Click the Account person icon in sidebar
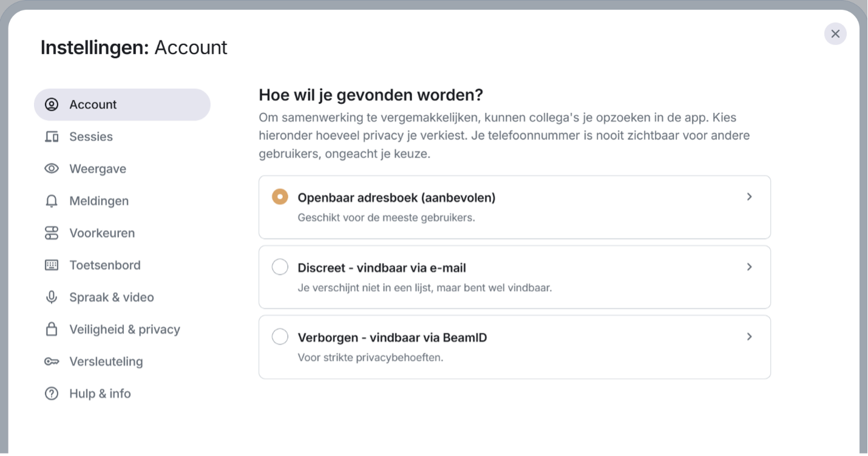 point(52,104)
